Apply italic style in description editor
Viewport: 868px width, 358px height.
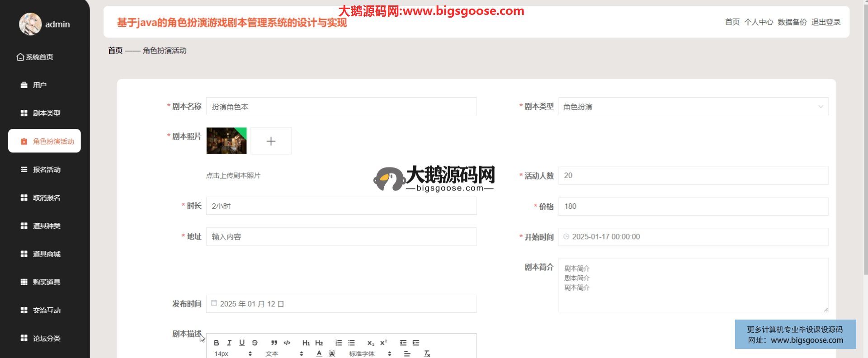click(x=229, y=343)
